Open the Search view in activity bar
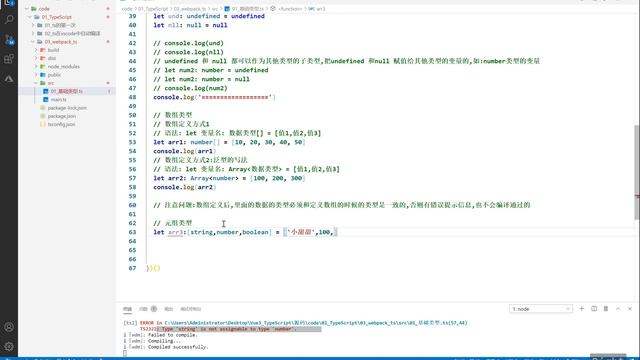 click(9, 19)
